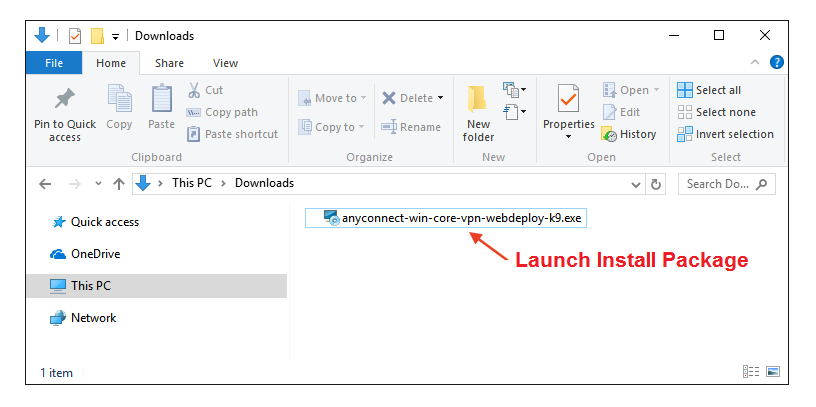Click Invert selection
The width and height of the screenshot is (816, 407).
[x=725, y=134]
